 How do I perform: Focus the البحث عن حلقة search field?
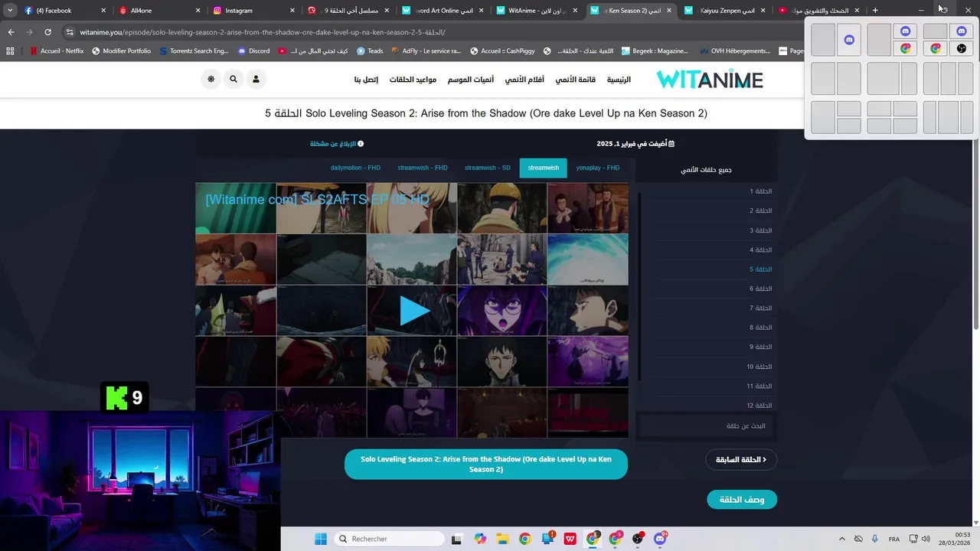point(706,425)
